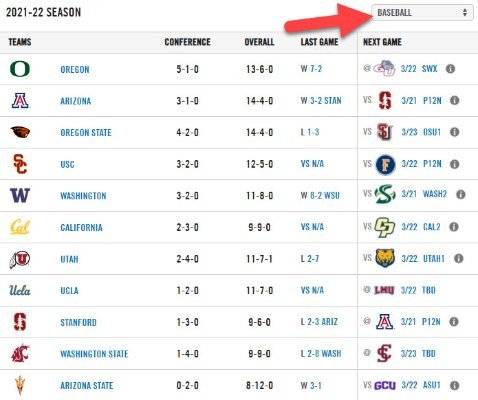Open the Washington State team link
Screen dimensions: 478x400
tap(94, 354)
